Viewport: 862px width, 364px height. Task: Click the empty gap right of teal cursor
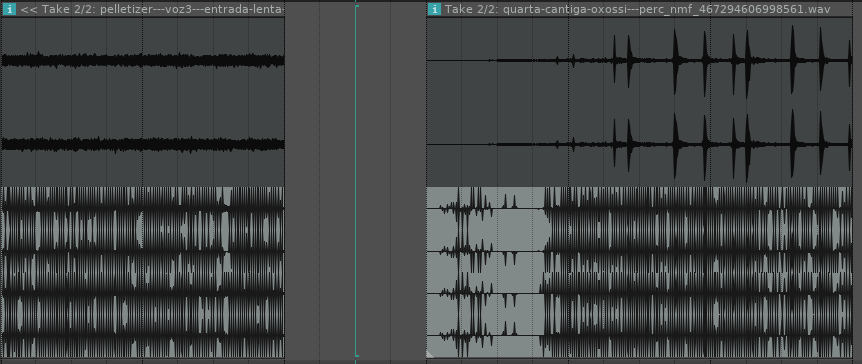[391, 181]
